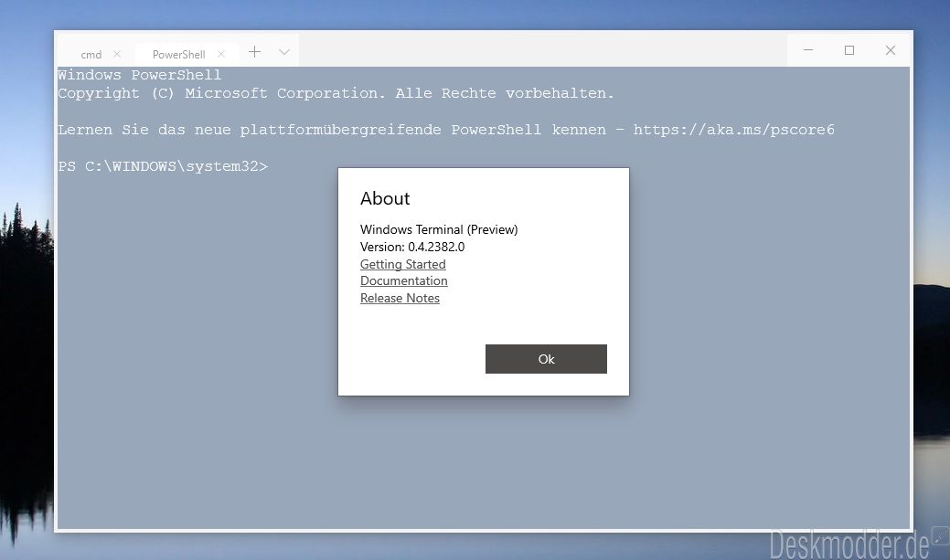Image resolution: width=950 pixels, height=560 pixels.
Task: Click the aka.ms/pscore6 URL in terminal
Action: (x=733, y=130)
